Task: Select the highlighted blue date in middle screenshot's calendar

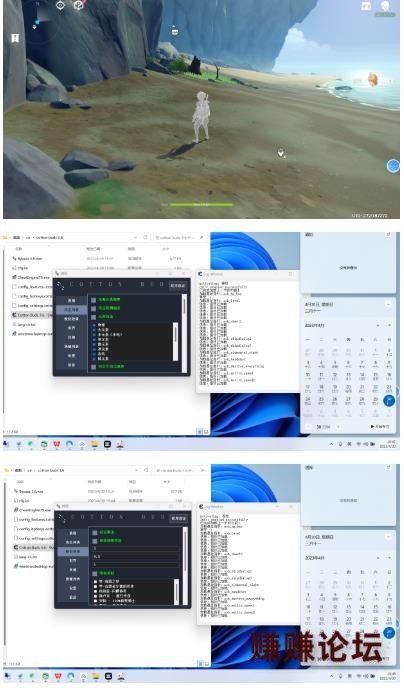Action: pyautogui.click(x=389, y=400)
